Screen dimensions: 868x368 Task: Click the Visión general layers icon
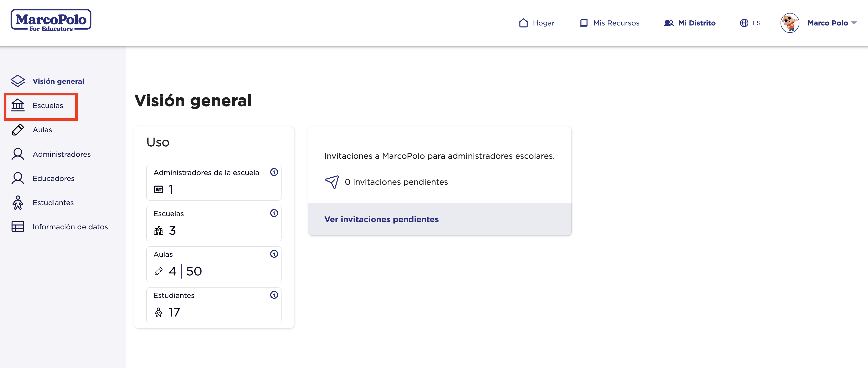point(18,81)
